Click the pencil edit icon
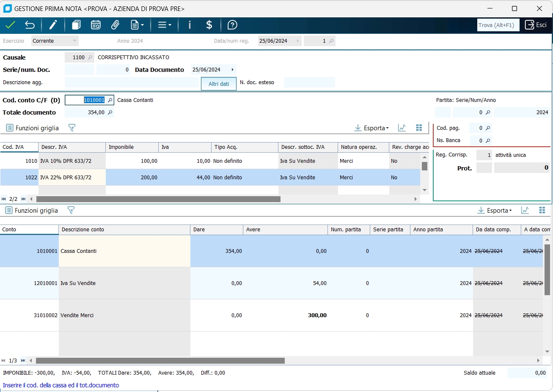 click(x=53, y=25)
